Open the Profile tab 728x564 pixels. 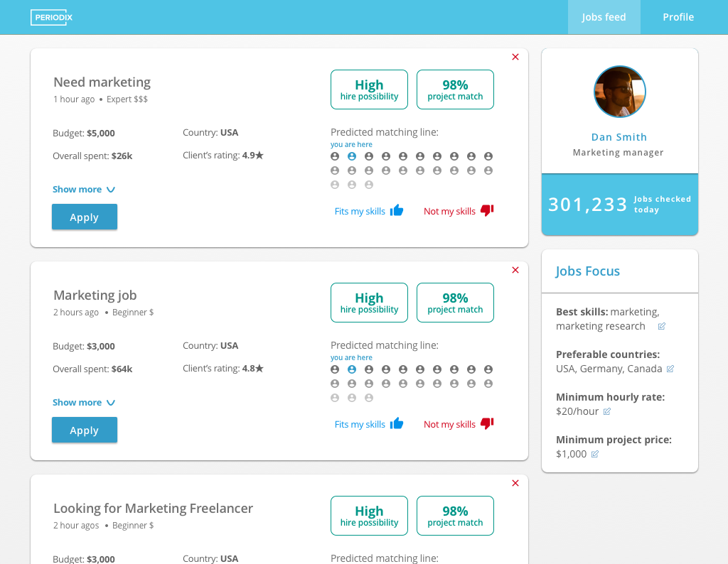pos(678,16)
